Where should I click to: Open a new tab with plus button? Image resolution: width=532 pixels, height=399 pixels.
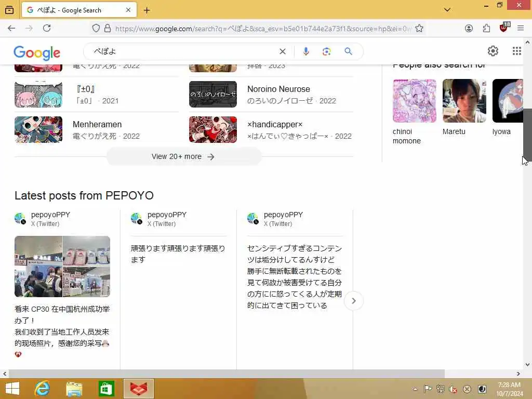click(x=147, y=10)
